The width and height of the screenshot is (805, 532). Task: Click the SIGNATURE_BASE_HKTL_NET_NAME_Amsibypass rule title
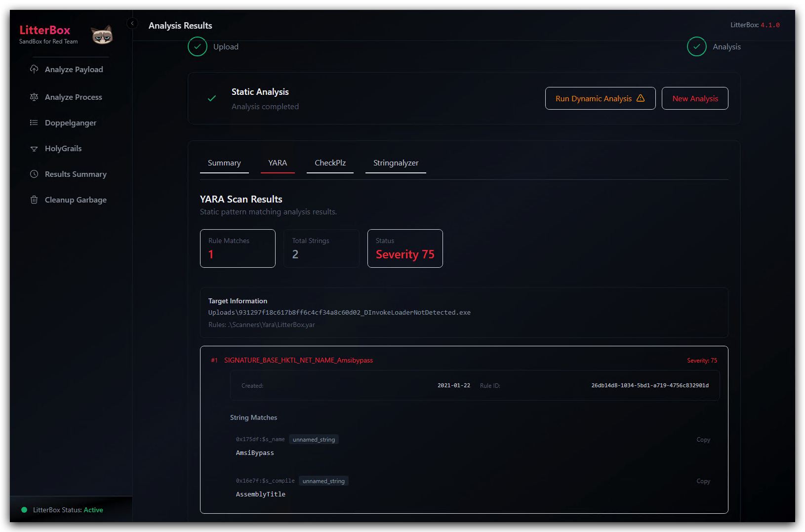click(298, 360)
